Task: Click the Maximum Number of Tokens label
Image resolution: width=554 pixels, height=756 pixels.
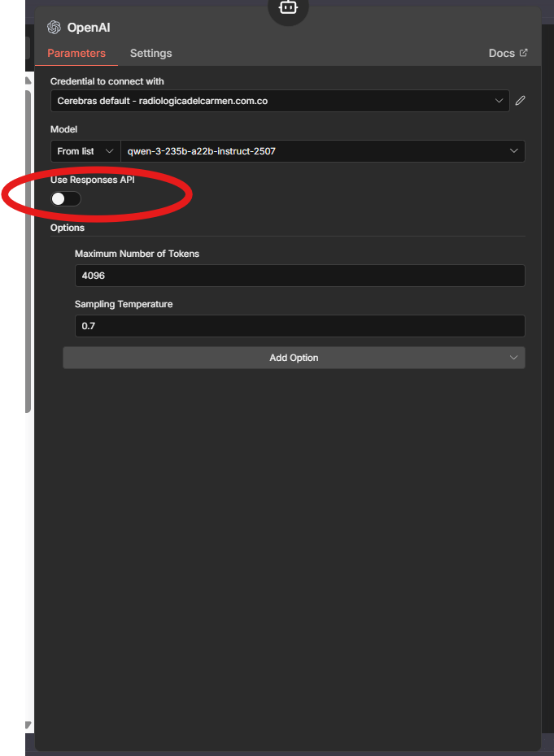Action: pos(137,254)
